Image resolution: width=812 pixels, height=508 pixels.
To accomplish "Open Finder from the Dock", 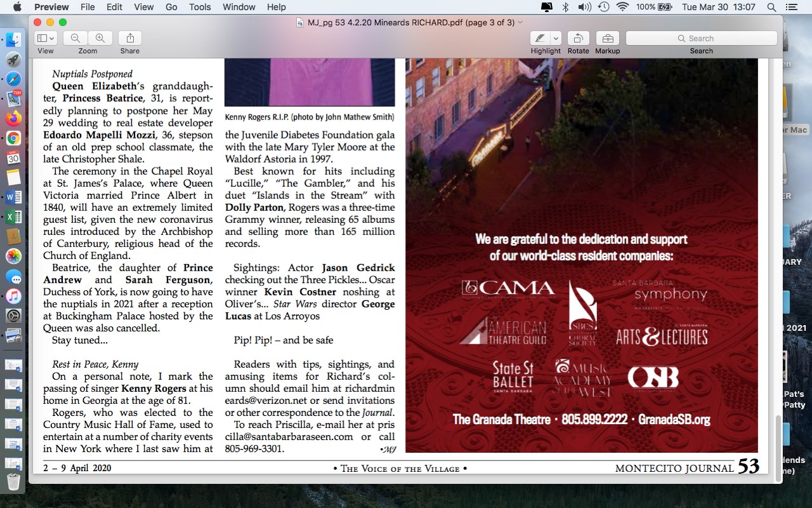I will point(13,39).
